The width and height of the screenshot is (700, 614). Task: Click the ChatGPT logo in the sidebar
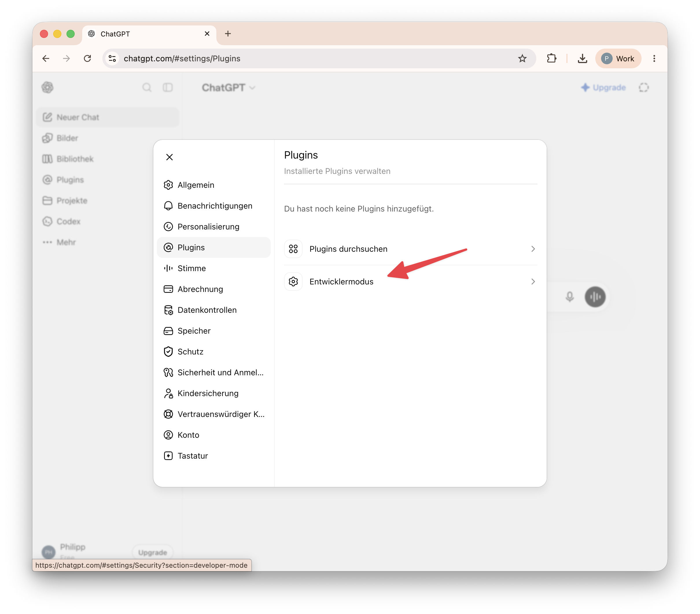coord(48,87)
